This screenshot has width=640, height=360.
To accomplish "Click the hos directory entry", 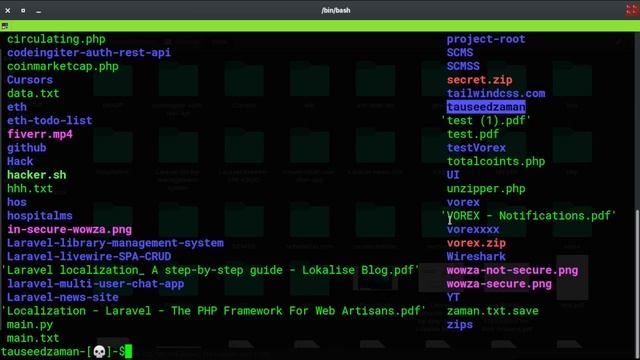I will pyautogui.click(x=17, y=202).
